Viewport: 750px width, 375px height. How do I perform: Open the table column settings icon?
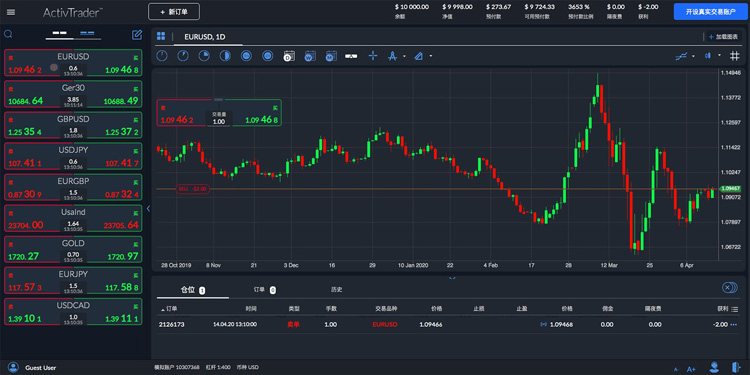click(x=735, y=309)
